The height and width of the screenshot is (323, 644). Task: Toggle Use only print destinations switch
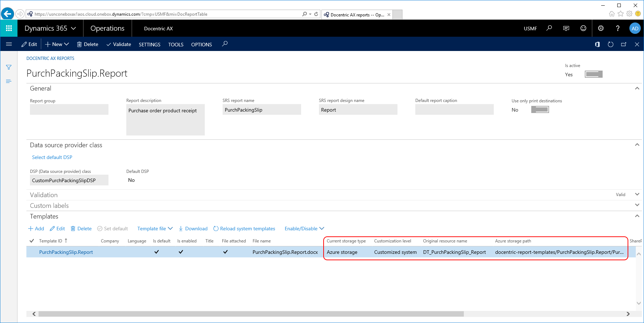click(x=540, y=109)
